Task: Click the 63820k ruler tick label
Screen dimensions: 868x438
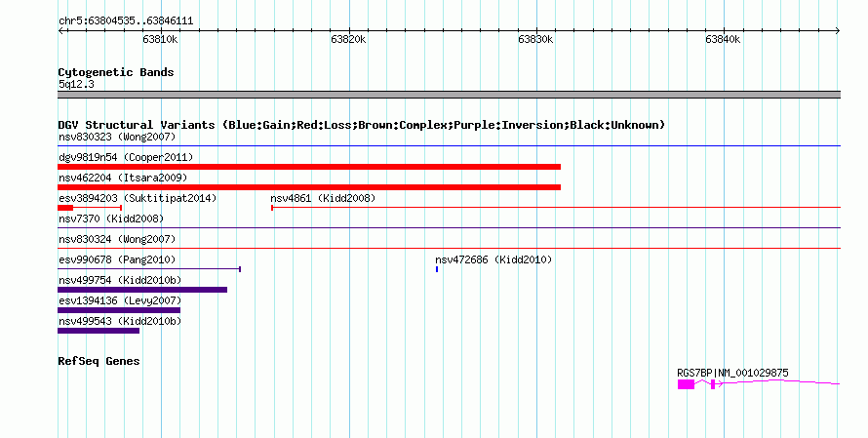Action: [348, 39]
